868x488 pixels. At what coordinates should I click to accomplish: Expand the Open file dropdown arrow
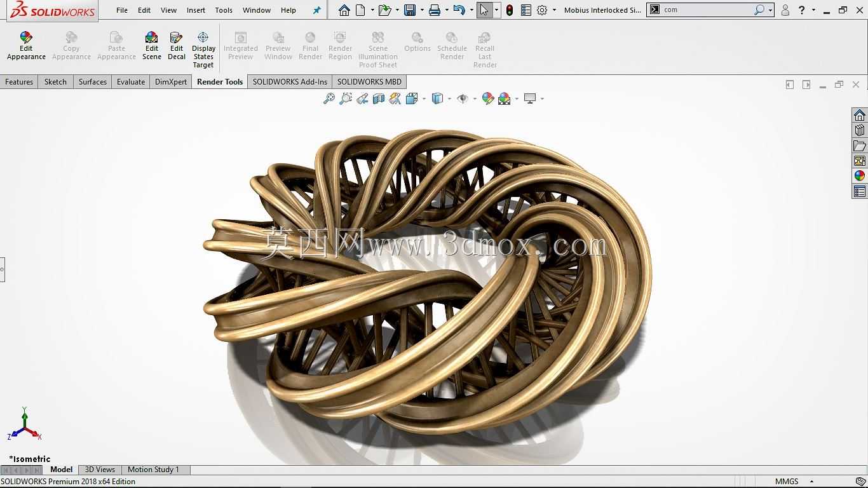(x=397, y=10)
